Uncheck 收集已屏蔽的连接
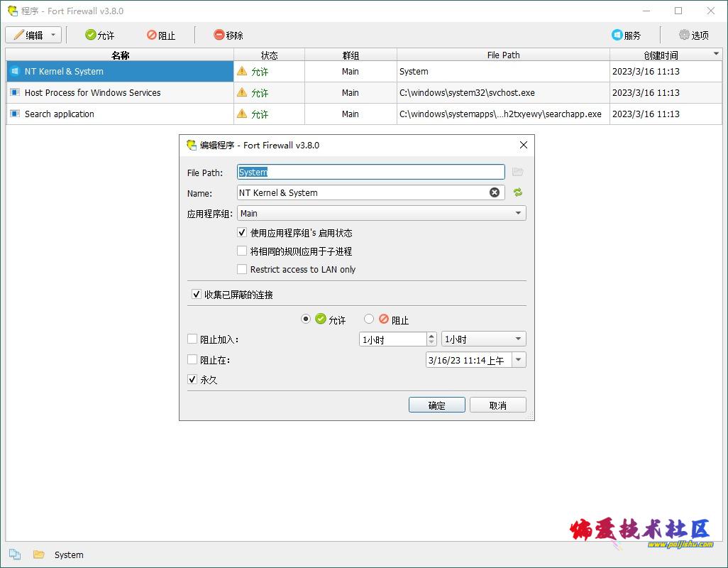This screenshot has width=728, height=568. 197,294
